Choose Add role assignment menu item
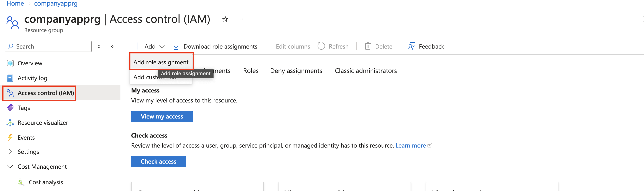 (161, 62)
